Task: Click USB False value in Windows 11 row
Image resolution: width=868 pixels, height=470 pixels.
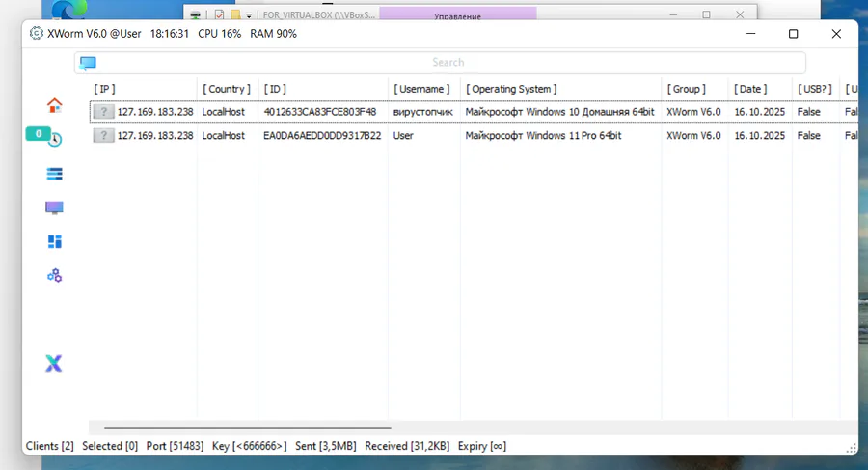Action: click(809, 136)
